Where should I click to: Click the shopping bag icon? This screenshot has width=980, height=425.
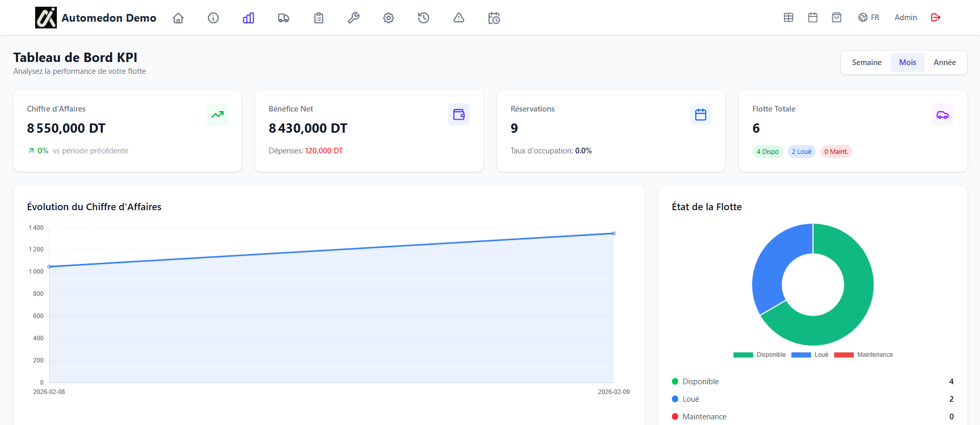[x=837, y=18]
